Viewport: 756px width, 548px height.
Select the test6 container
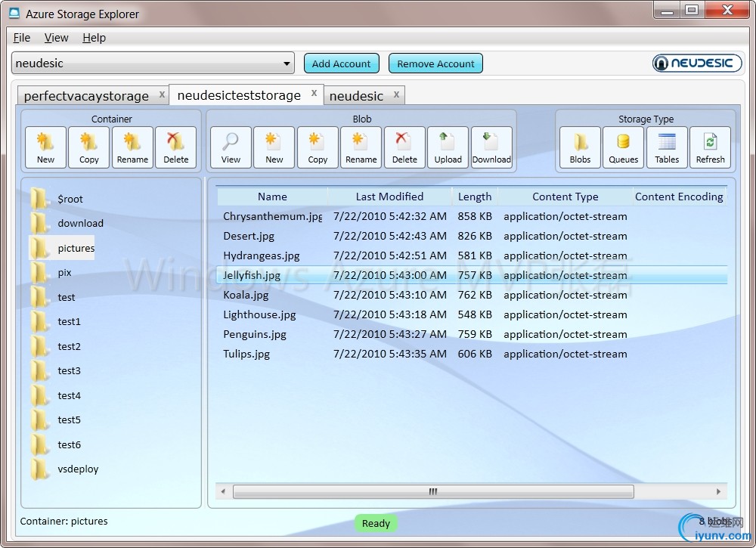[x=56, y=444]
